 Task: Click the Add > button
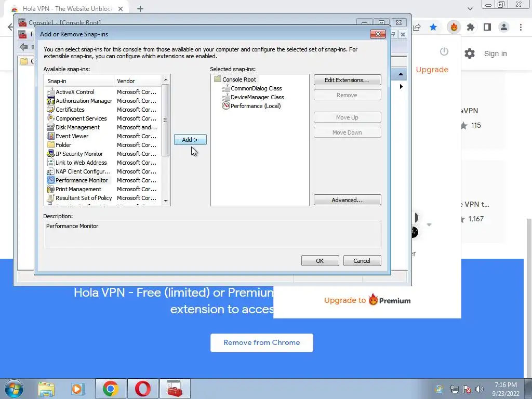click(190, 139)
